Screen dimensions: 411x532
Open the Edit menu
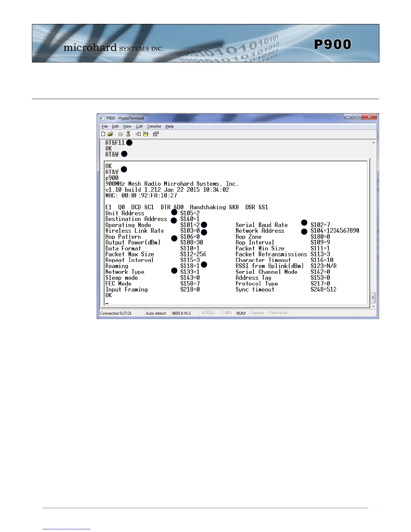point(116,127)
